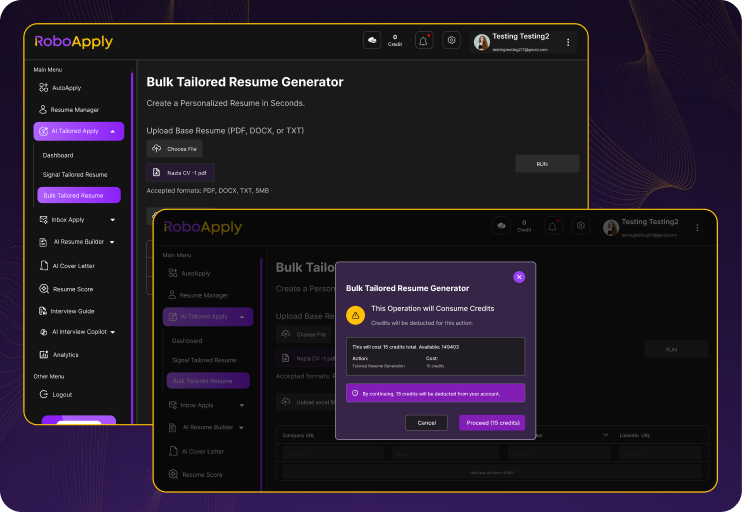The height and width of the screenshot is (512, 742).
Task: Click the credit cloud icon in the rear window
Action: click(372, 41)
